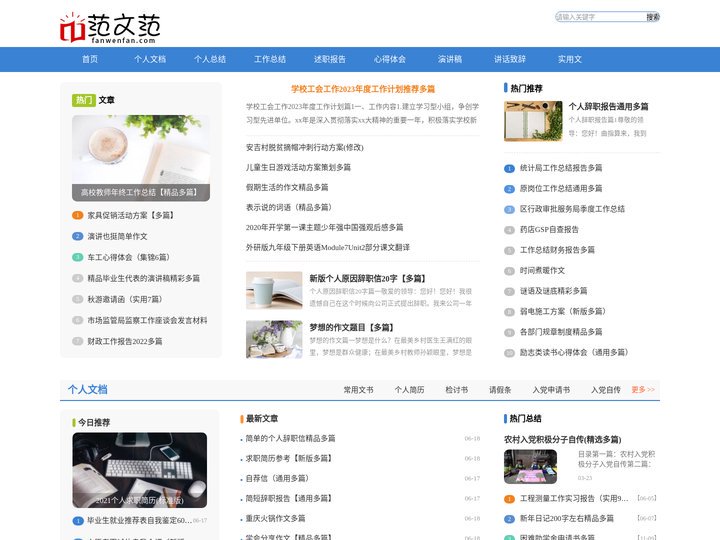Viewport: 720px width, 540px height.
Task: Open 安吉村脱贫摘帽冲刺行动方案(修改) link
Action: pos(304,147)
